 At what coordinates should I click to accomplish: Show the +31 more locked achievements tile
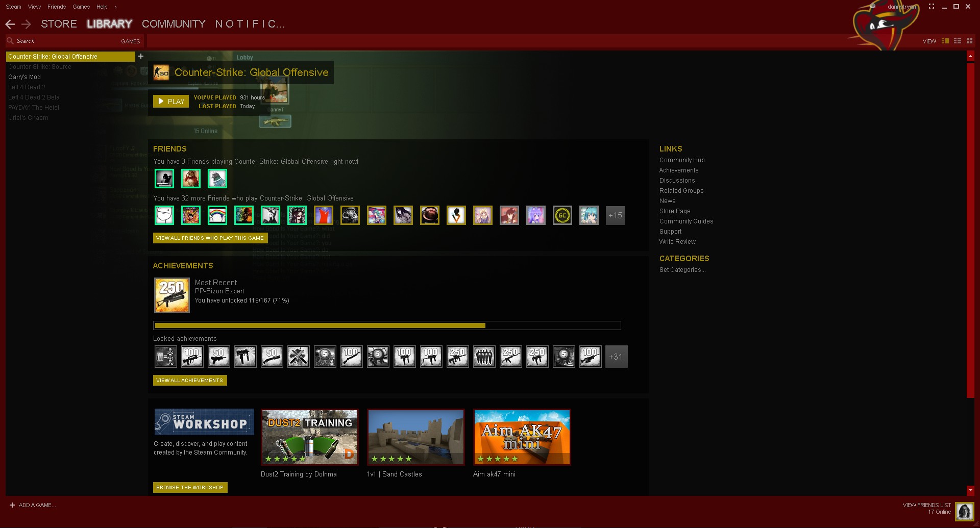[617, 357]
